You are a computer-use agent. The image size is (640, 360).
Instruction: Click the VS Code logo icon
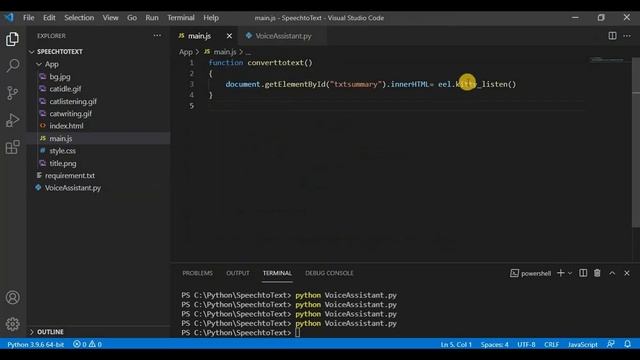[9, 18]
